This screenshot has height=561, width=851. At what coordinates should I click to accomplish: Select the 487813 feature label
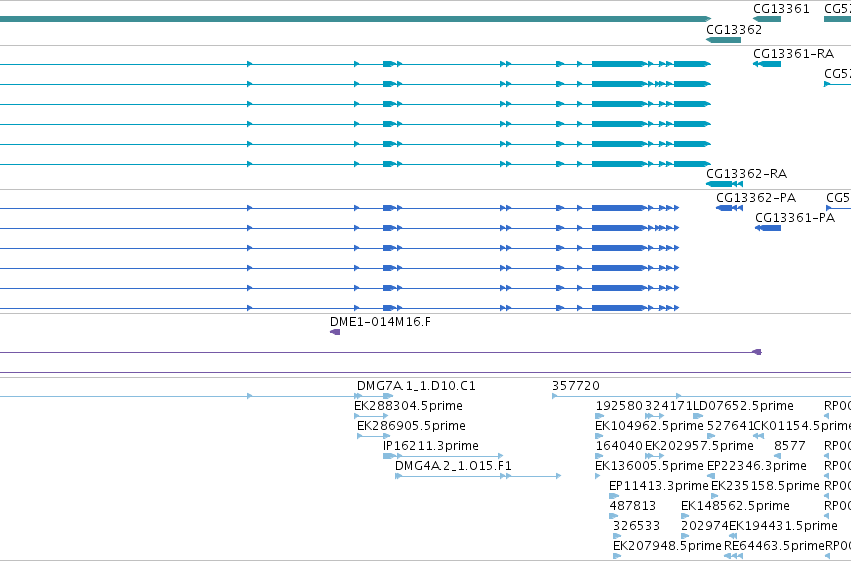tap(633, 506)
